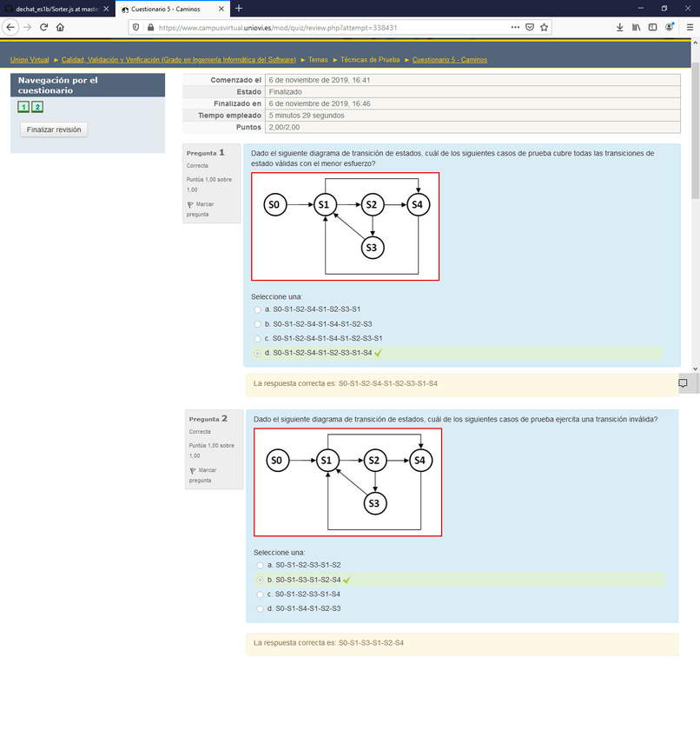Open a new browser tab
700x737 pixels.
(x=239, y=9)
